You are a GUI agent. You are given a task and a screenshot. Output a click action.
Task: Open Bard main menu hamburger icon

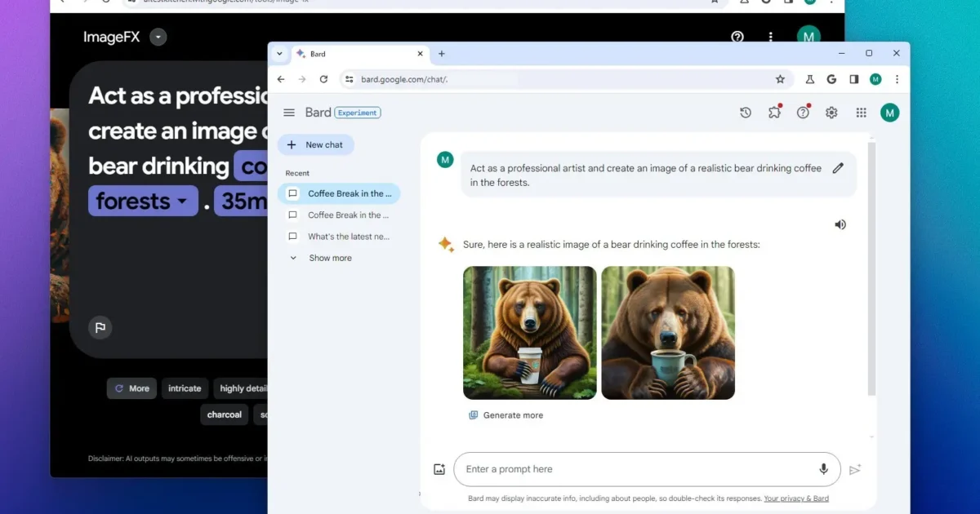pos(288,113)
